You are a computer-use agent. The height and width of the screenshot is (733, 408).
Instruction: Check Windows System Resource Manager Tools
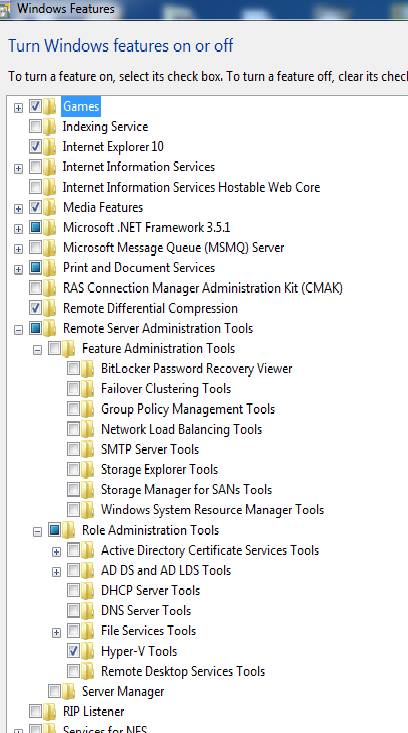[73, 509]
